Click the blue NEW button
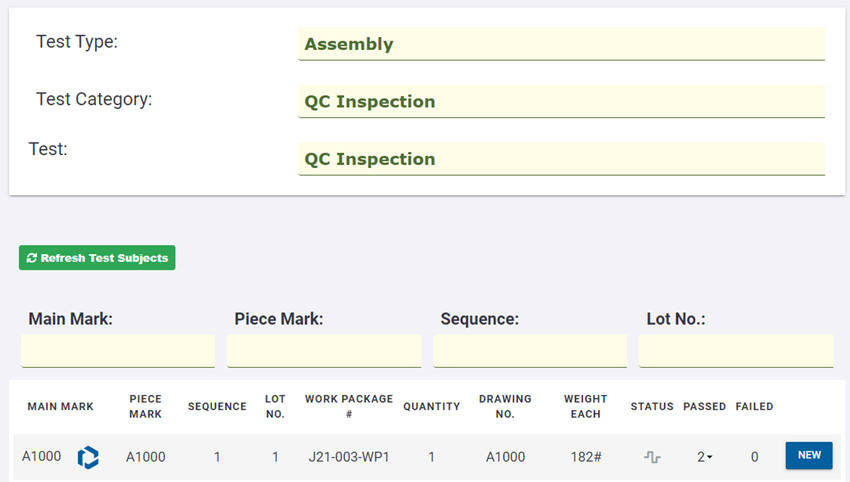Viewport: 850px width, 482px height. click(x=809, y=456)
